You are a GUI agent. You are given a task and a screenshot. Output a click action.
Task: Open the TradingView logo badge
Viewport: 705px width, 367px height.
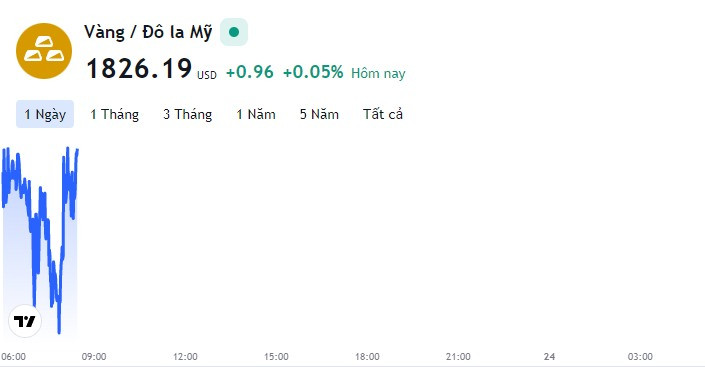point(25,321)
